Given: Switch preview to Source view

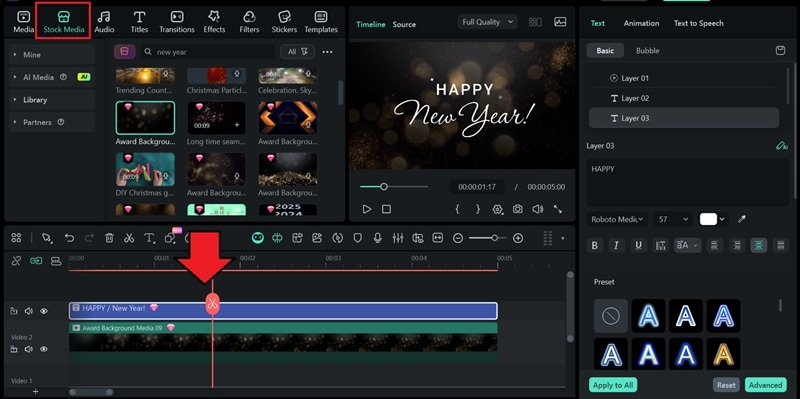Looking at the screenshot, I should point(404,24).
